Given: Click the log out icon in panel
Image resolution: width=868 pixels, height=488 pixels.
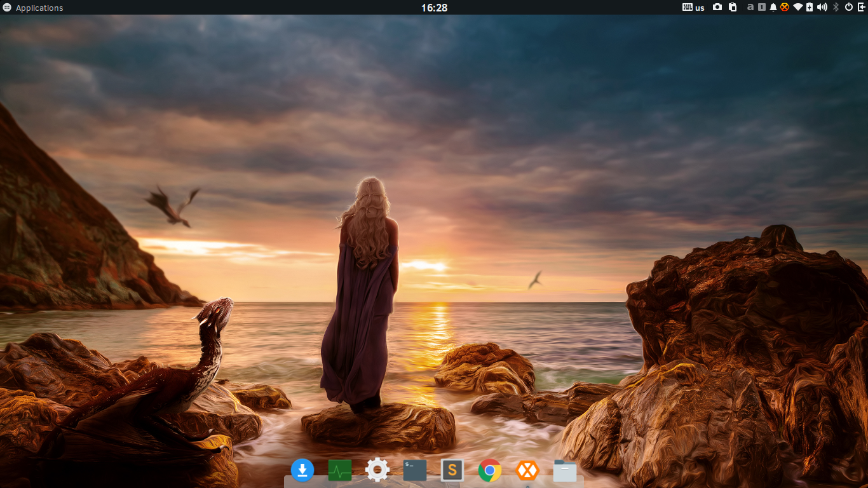Looking at the screenshot, I should click(861, 7).
